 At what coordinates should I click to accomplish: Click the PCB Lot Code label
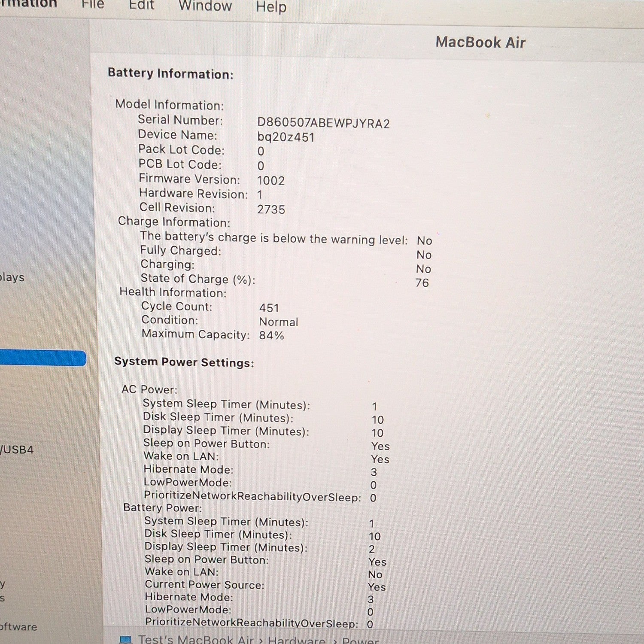[180, 164]
